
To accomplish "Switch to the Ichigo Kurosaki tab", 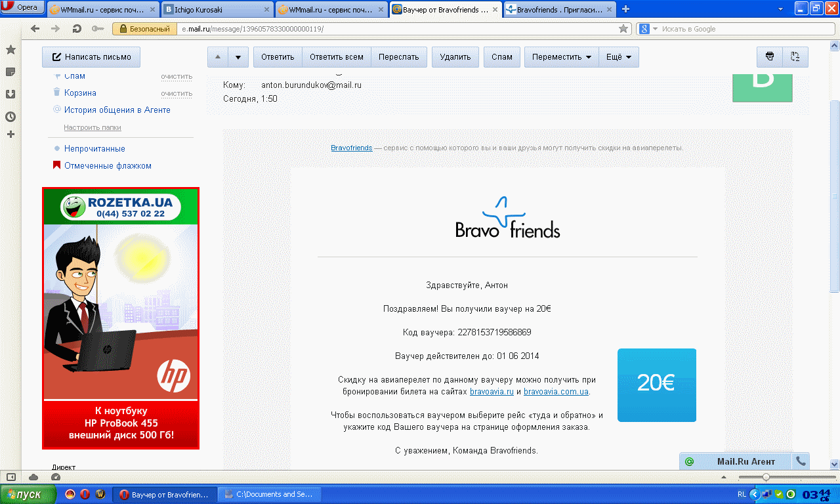I will tap(218, 9).
